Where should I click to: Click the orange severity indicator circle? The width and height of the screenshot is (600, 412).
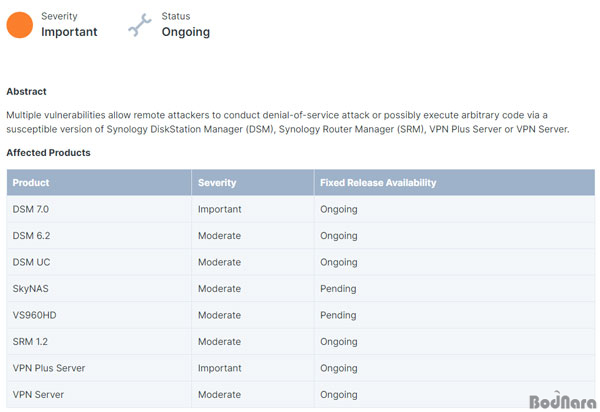[x=20, y=25]
